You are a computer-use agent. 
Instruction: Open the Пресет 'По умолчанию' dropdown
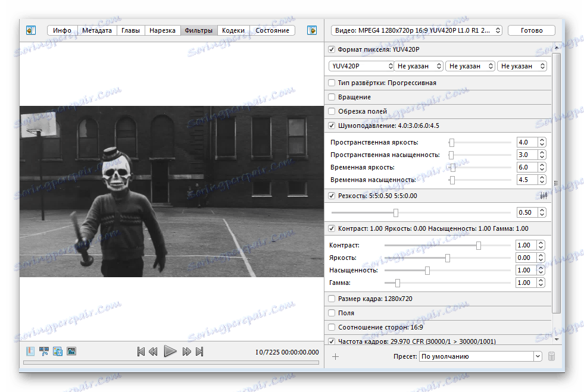(479, 356)
